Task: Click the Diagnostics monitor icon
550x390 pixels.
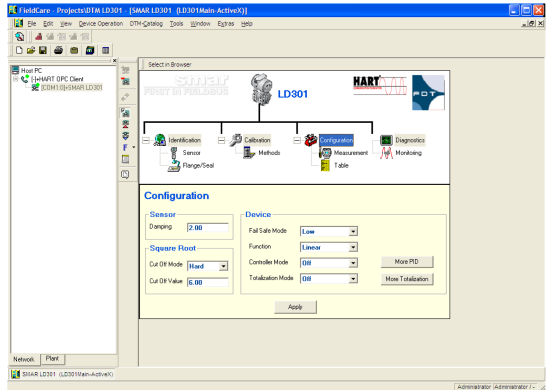Action: coord(386,140)
